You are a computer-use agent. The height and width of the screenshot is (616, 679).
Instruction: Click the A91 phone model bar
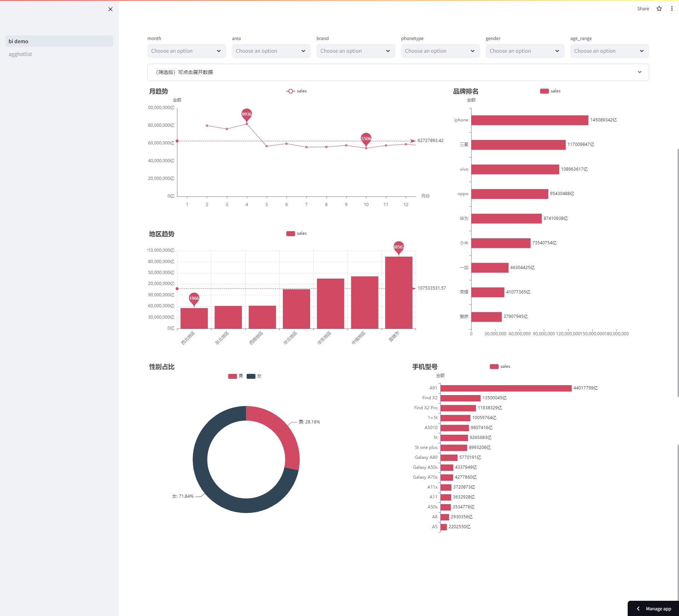(x=506, y=388)
